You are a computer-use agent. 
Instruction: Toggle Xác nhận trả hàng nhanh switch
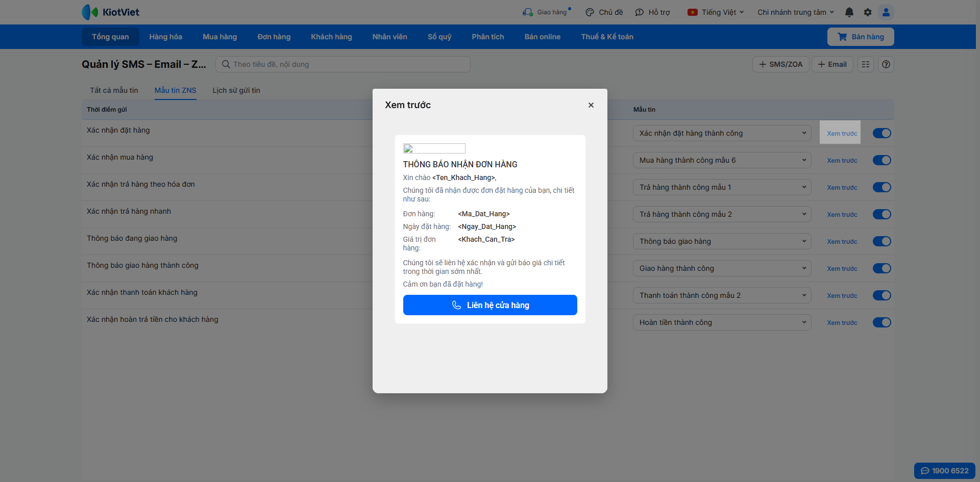tap(882, 214)
